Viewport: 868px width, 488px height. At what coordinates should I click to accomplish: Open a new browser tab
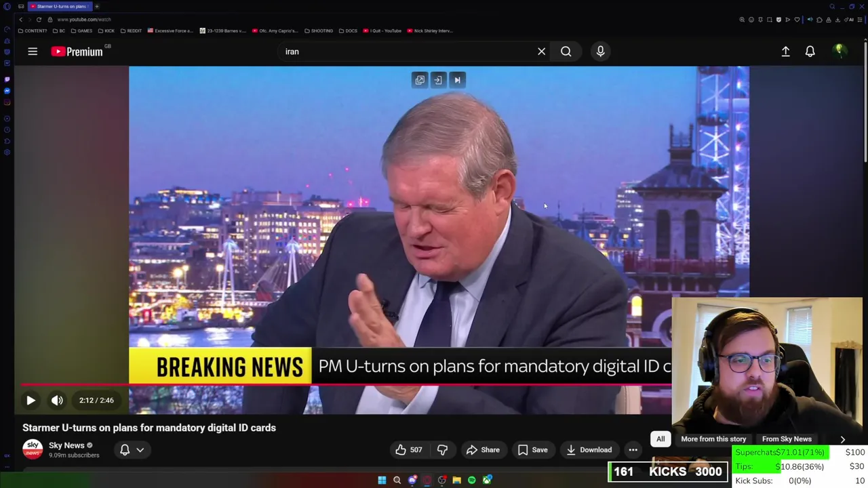97,6
